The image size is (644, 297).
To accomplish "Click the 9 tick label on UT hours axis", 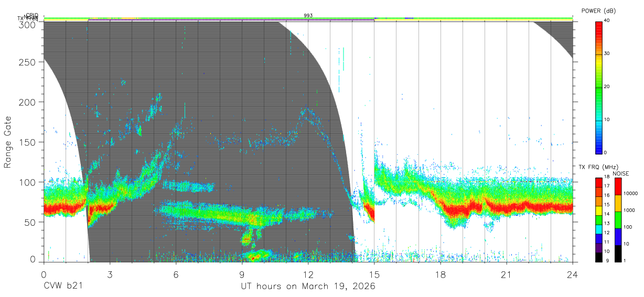I will 242,274.
